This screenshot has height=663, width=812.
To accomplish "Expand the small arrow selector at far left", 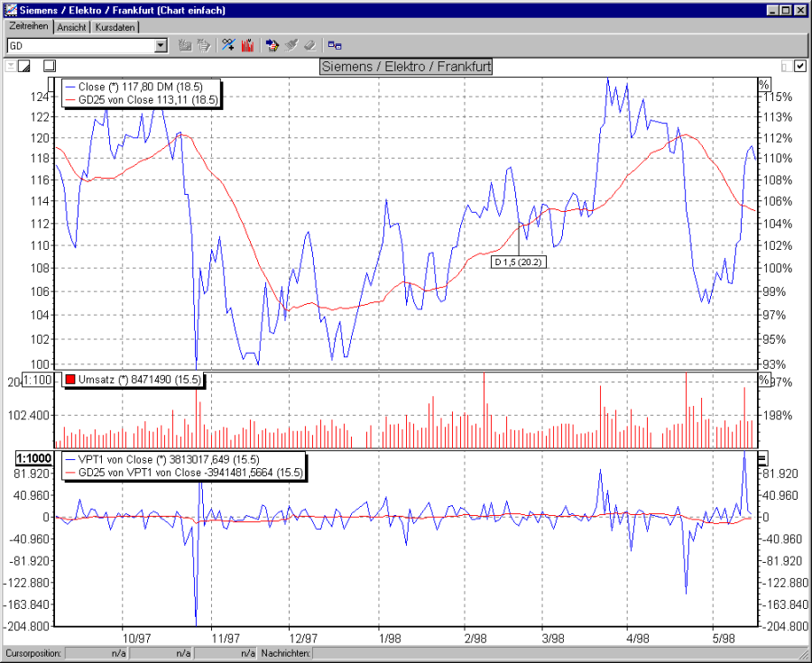I will tap(9, 66).
